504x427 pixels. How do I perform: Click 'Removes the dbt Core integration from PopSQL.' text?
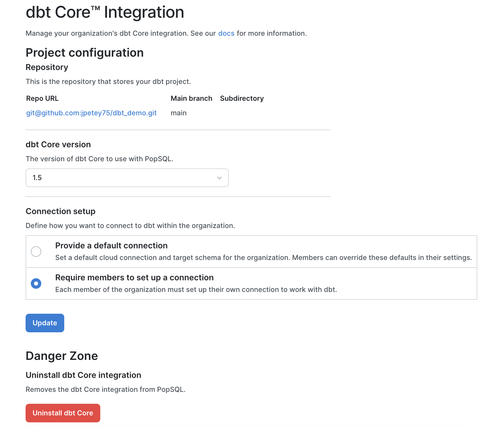click(106, 390)
